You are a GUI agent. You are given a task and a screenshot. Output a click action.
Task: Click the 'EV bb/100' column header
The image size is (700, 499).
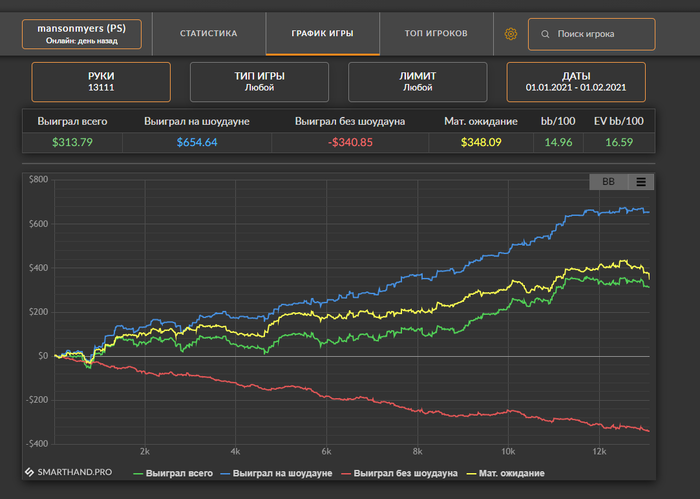pos(619,121)
